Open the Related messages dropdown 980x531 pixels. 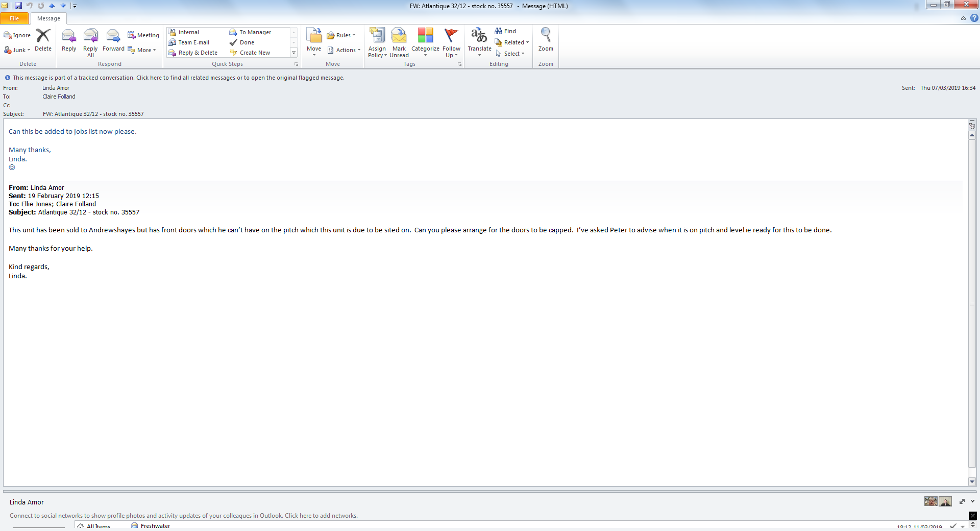pyautogui.click(x=512, y=42)
